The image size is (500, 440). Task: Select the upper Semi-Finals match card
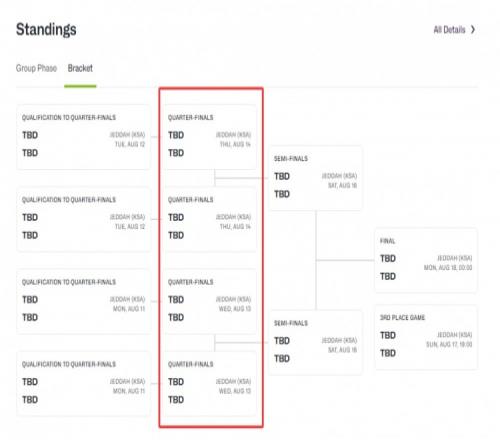315,178
